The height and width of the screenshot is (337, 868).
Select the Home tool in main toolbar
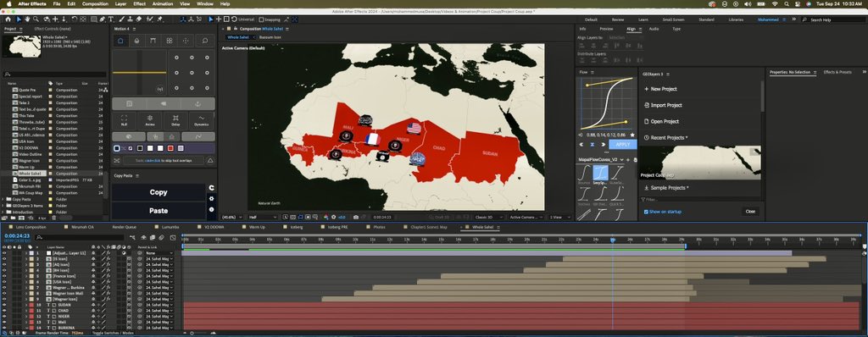point(8,19)
